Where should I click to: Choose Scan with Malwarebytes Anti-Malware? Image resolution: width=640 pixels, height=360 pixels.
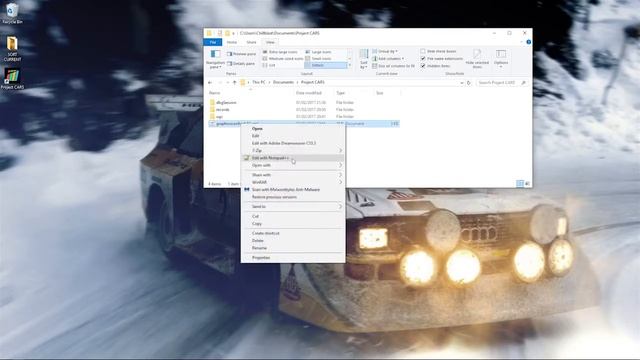(293, 190)
